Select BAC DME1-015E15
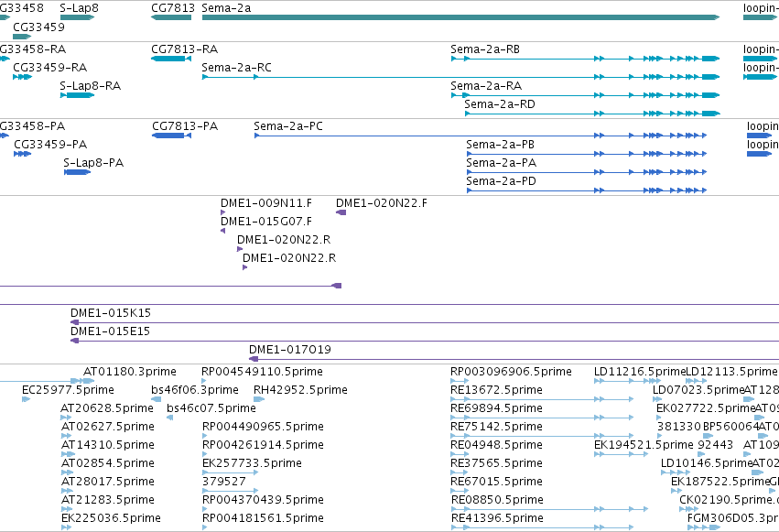The height and width of the screenshot is (532, 779). (x=425, y=342)
